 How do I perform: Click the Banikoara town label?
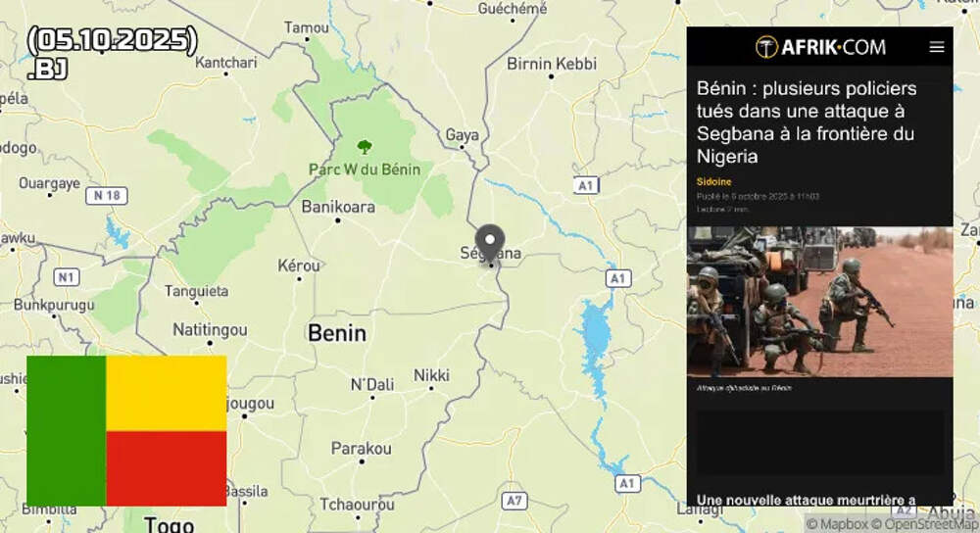338,207
